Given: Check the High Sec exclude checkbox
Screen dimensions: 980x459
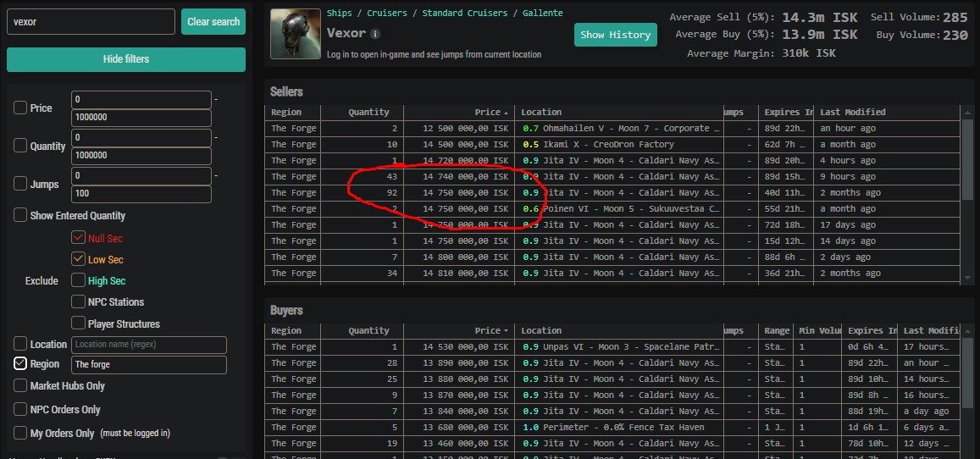Looking at the screenshot, I should pos(78,279).
